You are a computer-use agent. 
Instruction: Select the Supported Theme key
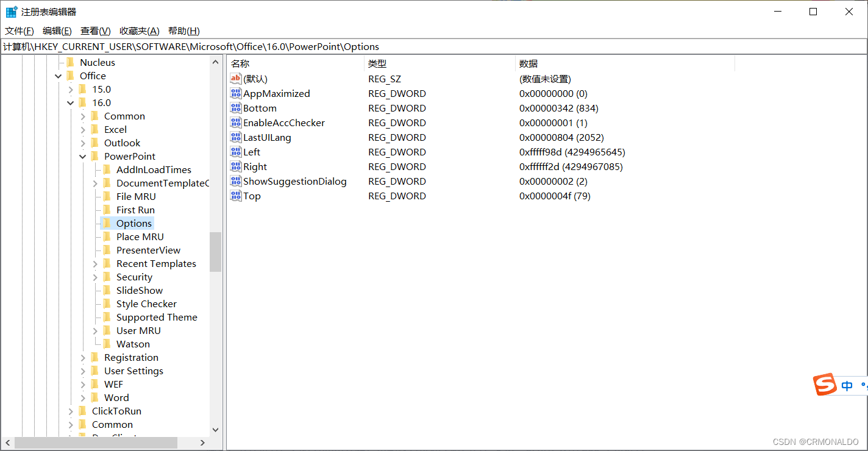coord(157,317)
